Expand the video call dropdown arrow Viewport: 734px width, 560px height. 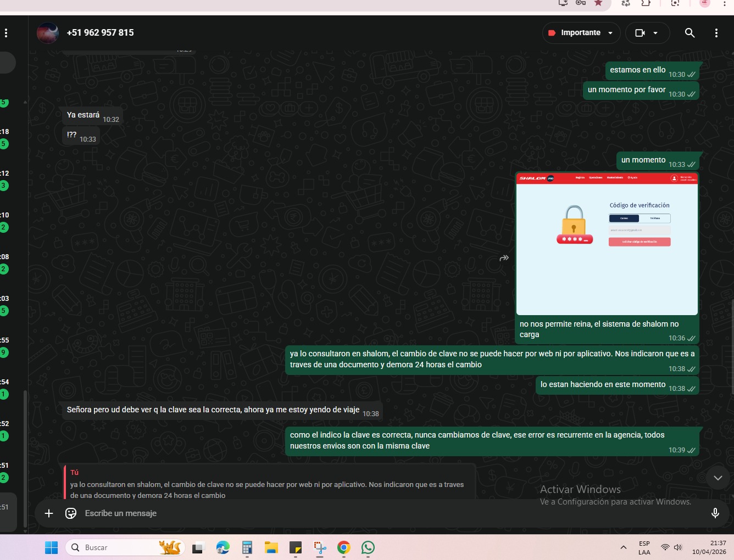[655, 33]
